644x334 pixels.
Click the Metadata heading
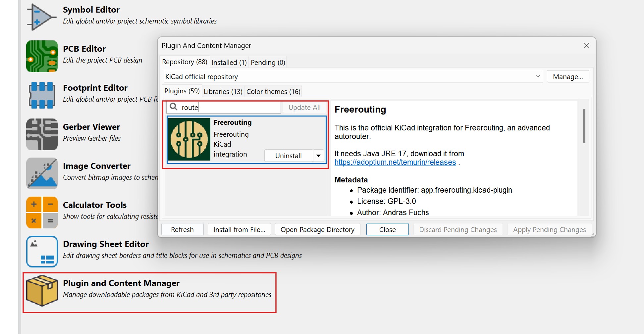click(x=351, y=180)
